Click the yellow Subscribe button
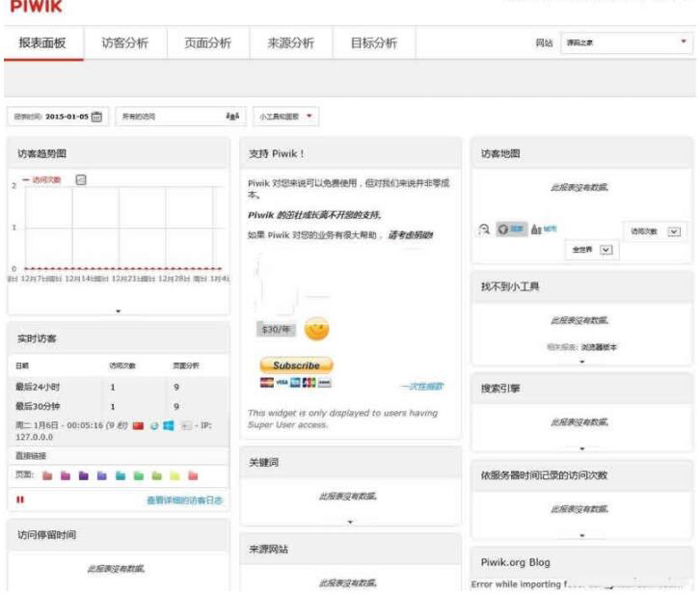This screenshot has height=595, width=700. 296,365
